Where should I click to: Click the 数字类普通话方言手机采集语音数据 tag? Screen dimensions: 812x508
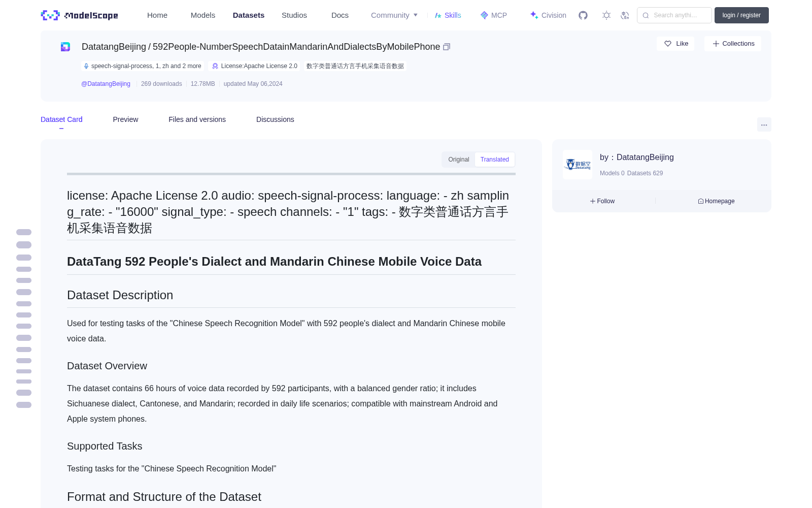pyautogui.click(x=355, y=66)
